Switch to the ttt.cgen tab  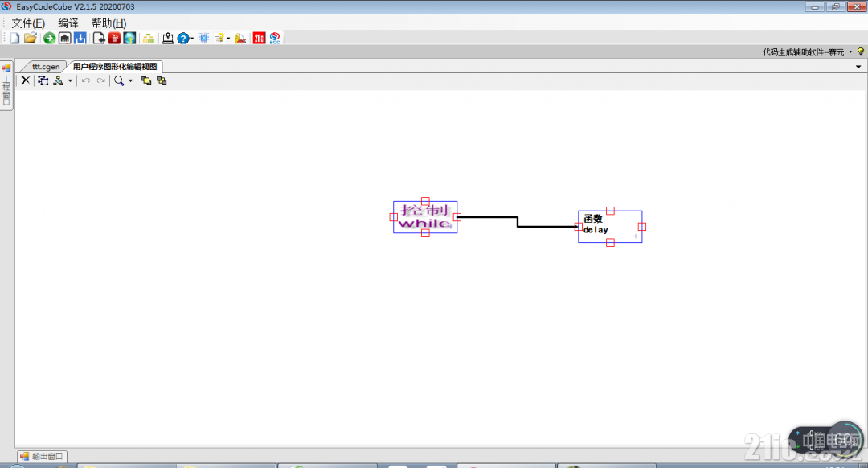coord(45,67)
